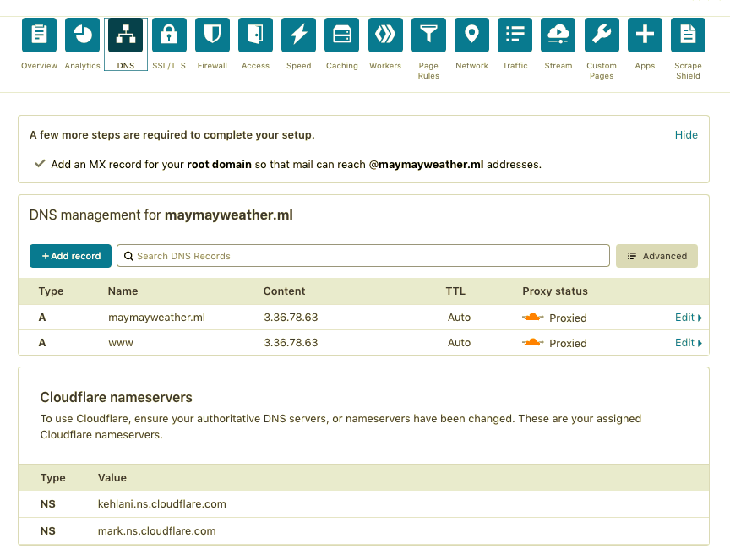This screenshot has width=730, height=560.
Task: Open the Traffic list icon
Action: [515, 35]
